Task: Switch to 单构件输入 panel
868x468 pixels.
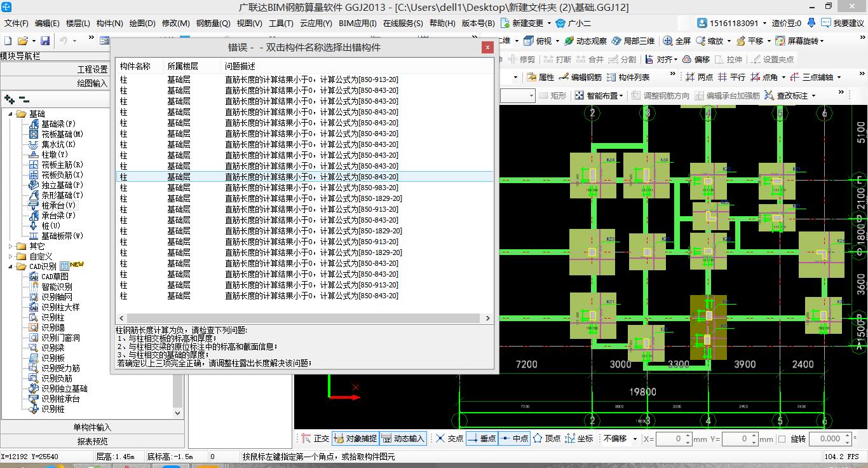Action: tap(93, 427)
